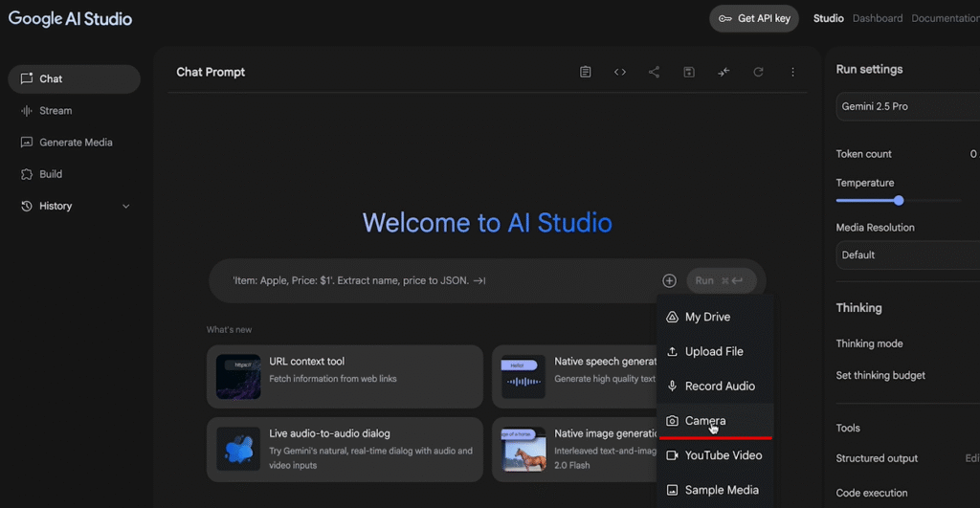Click the Stream waveform icon in sidebar
980x508 pixels.
(x=26, y=111)
